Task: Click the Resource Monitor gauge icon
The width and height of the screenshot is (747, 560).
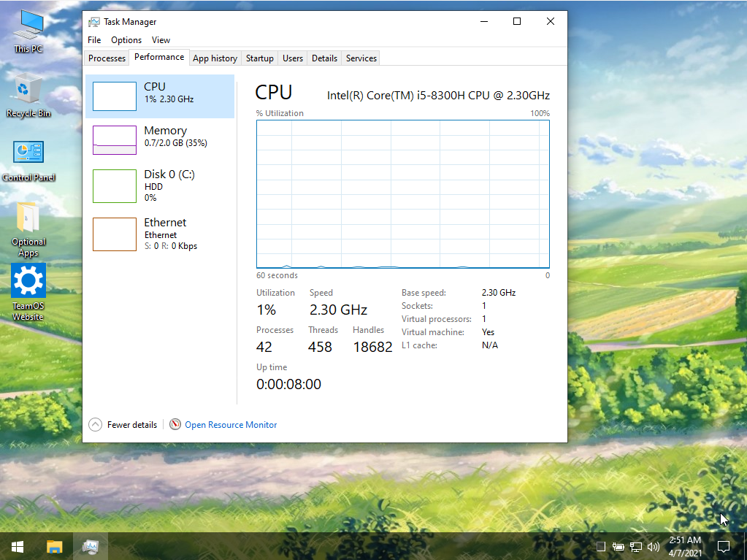Action: (175, 423)
